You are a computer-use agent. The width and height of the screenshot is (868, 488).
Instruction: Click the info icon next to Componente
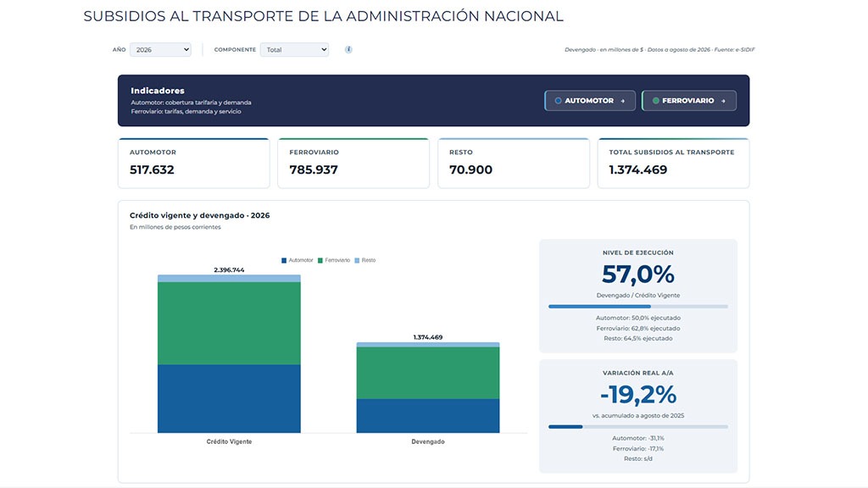pos(348,50)
